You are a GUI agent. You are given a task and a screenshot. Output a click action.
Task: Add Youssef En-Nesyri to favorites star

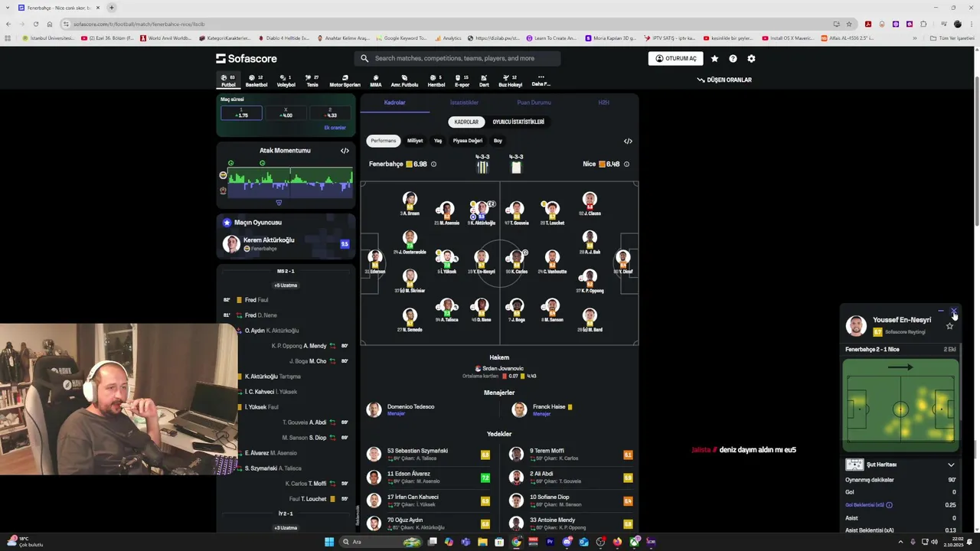(x=949, y=326)
